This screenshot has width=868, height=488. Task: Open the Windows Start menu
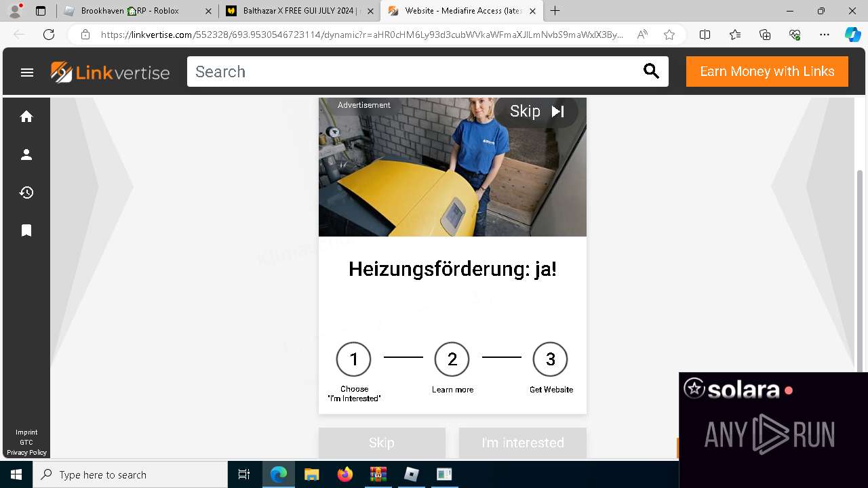(16, 474)
